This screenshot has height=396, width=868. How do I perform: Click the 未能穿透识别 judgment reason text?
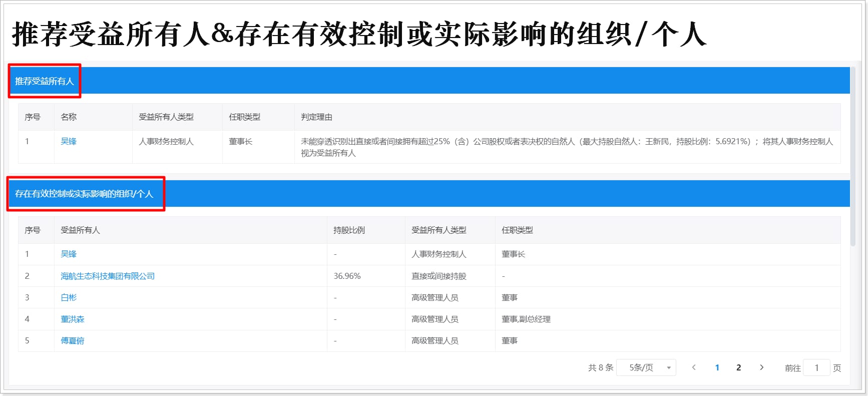pyautogui.click(x=567, y=147)
